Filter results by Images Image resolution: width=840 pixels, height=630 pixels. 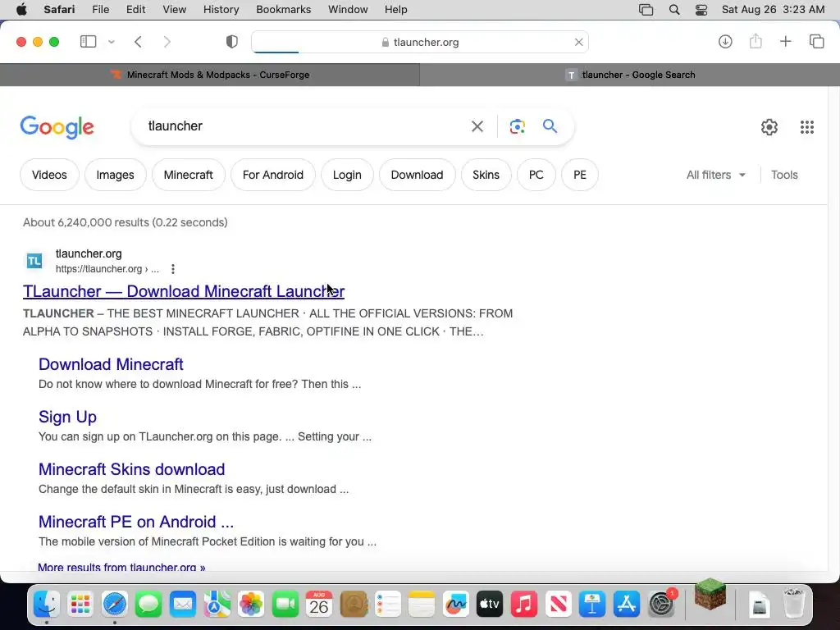115,175
